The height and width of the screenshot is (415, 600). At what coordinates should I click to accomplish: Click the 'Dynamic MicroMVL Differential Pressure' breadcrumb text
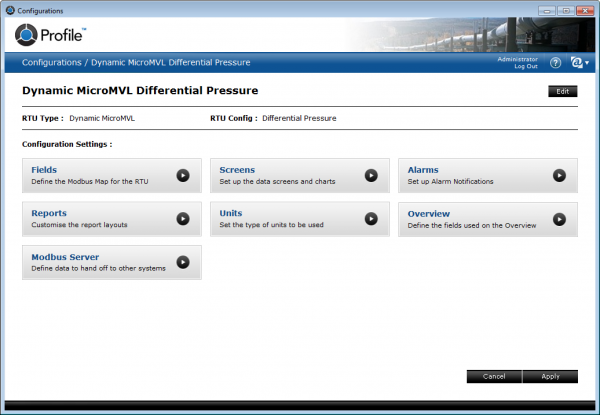171,62
